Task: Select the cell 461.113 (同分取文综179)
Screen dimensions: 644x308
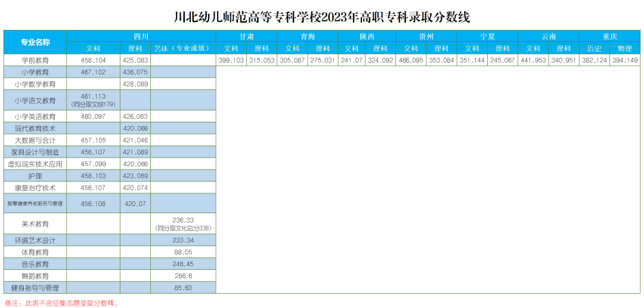Action: point(94,100)
